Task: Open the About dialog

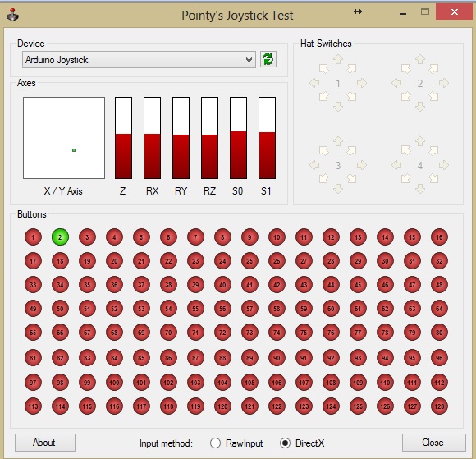Action: [x=45, y=443]
